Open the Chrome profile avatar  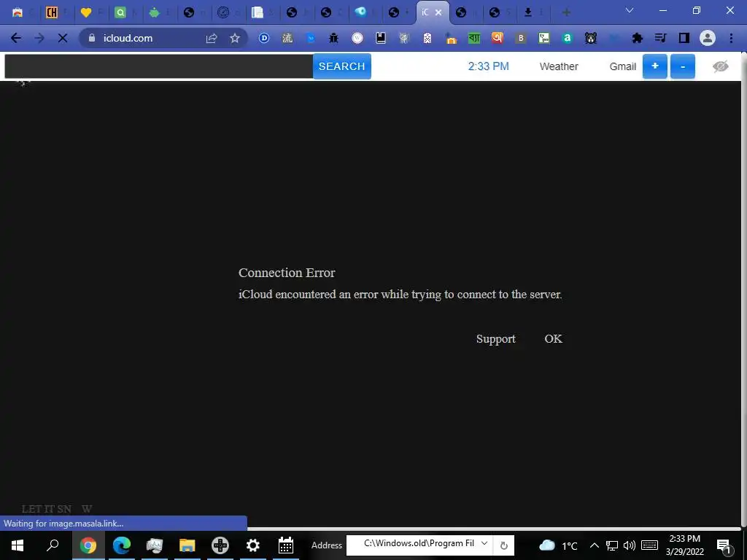[708, 38]
